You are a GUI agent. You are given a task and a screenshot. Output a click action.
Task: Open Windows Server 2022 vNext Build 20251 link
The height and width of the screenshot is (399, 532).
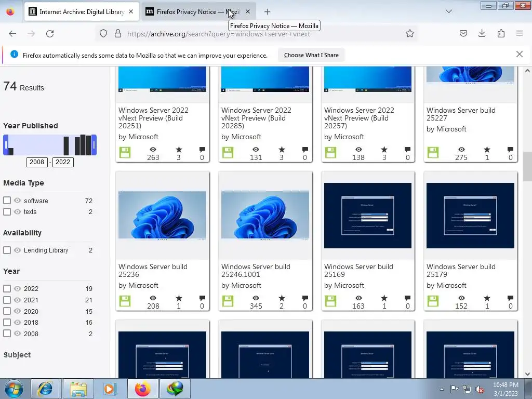click(x=153, y=118)
